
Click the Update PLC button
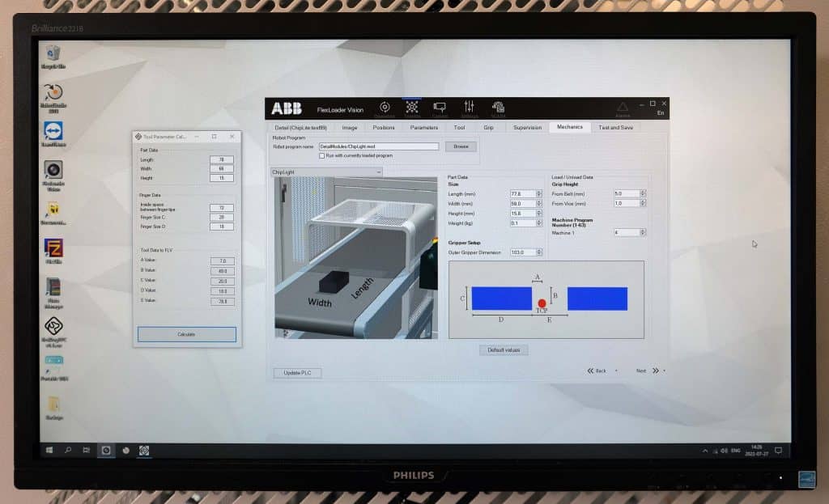[297, 373]
